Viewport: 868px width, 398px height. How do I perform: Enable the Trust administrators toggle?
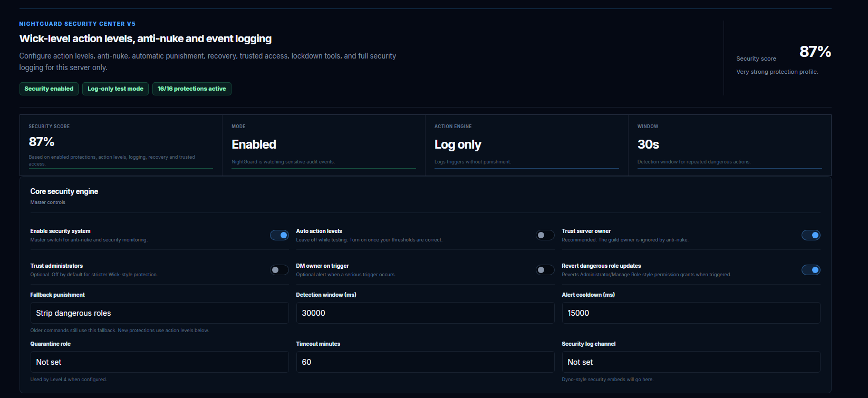point(279,270)
